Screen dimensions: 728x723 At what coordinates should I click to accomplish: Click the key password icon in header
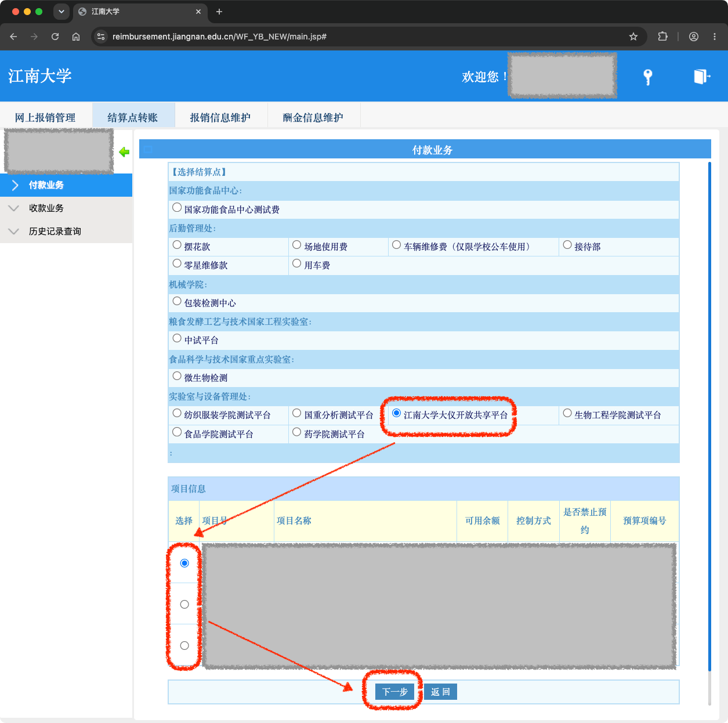tap(648, 77)
